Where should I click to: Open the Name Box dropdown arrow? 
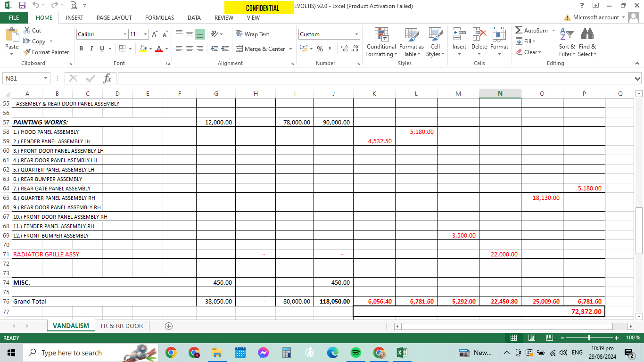(x=46, y=78)
